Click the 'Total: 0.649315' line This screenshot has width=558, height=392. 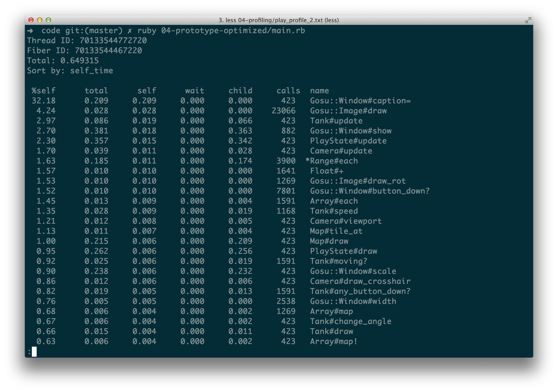coord(63,60)
